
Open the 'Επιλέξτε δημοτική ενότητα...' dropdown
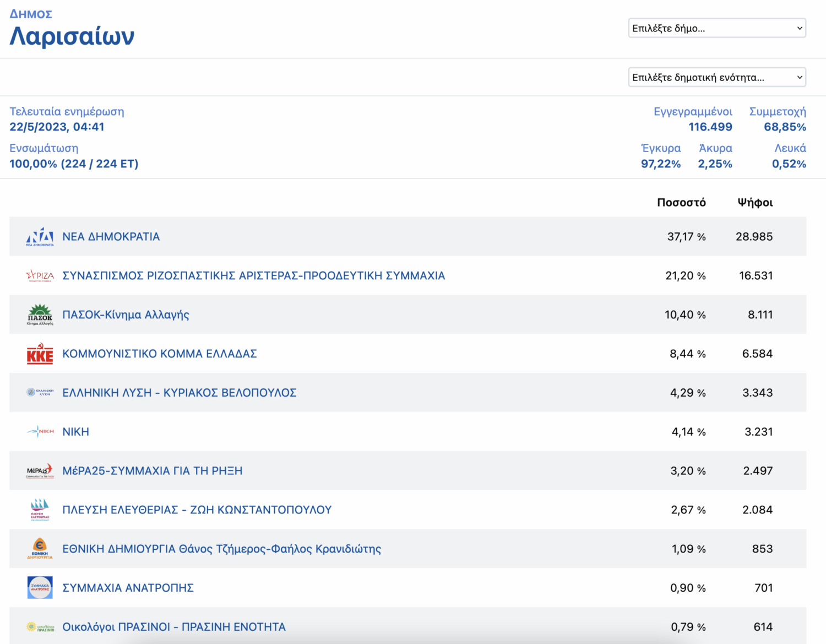click(717, 77)
